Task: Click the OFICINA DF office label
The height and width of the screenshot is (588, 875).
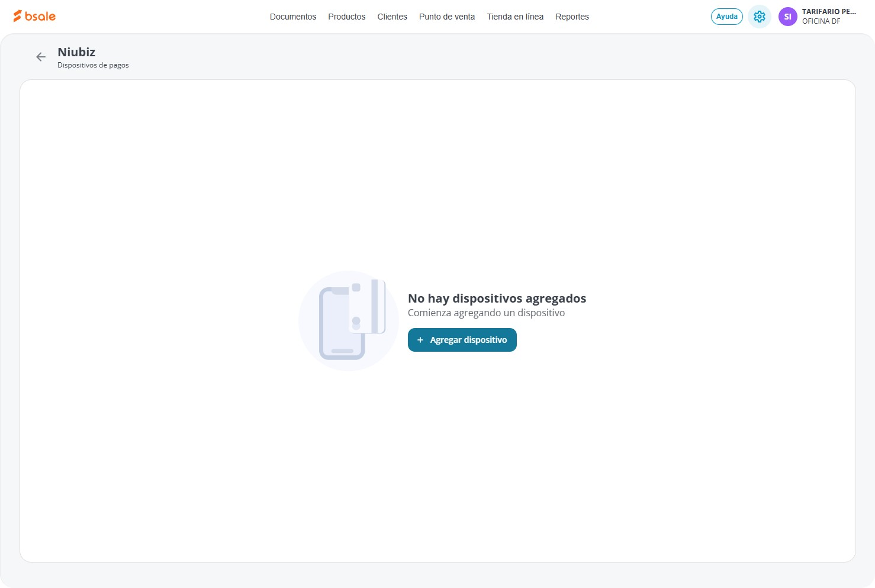Action: [x=821, y=21]
